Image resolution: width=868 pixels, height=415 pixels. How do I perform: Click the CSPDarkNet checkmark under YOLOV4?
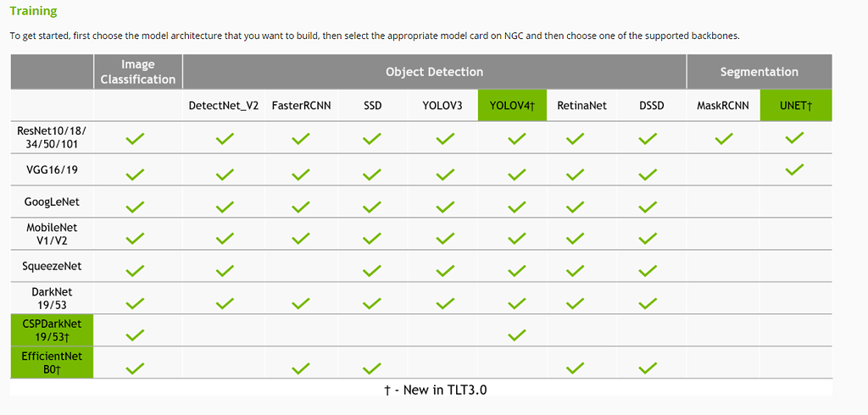click(x=515, y=335)
